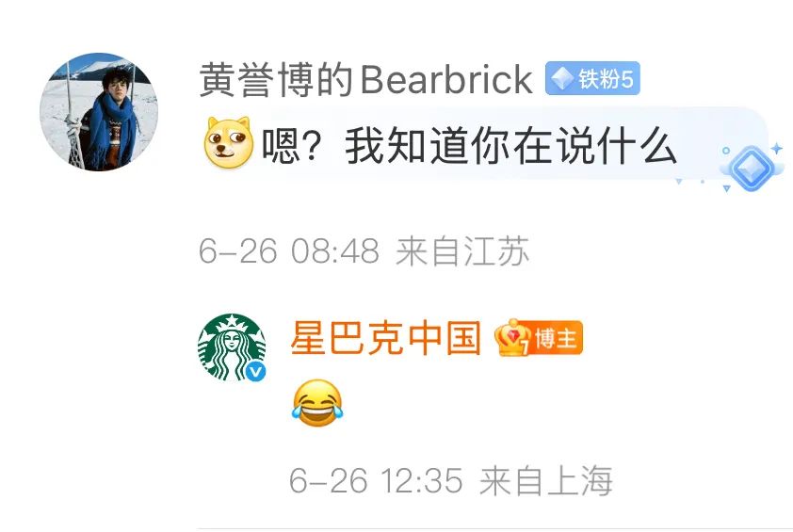This screenshot has width=793, height=532.
Task: Open the 星巴克中国 account link
Action: 385,337
